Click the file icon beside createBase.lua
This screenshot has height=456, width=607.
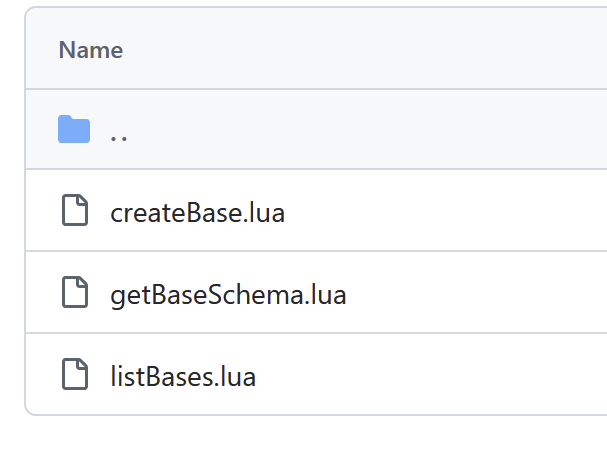75,212
